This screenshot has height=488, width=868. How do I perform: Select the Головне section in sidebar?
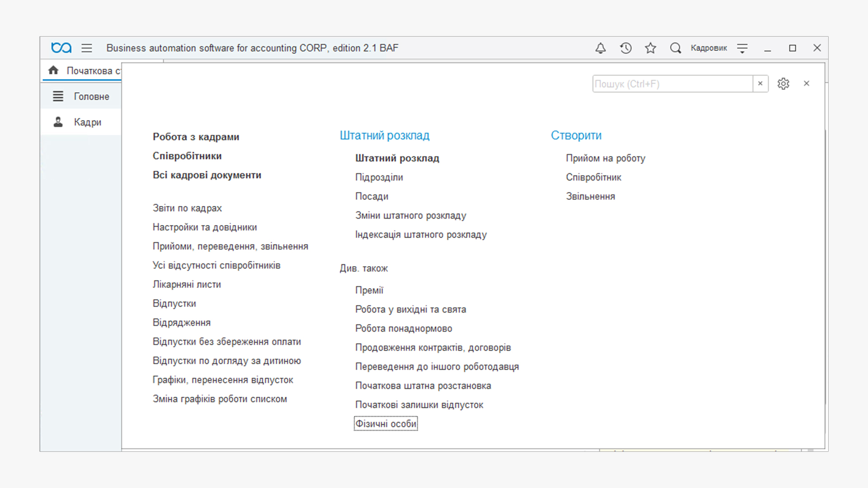click(x=81, y=96)
